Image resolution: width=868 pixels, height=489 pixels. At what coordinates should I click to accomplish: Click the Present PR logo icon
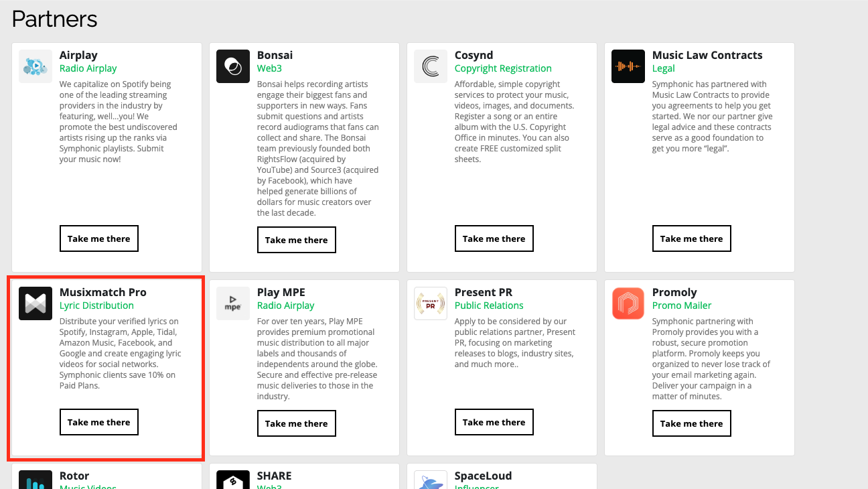click(431, 303)
